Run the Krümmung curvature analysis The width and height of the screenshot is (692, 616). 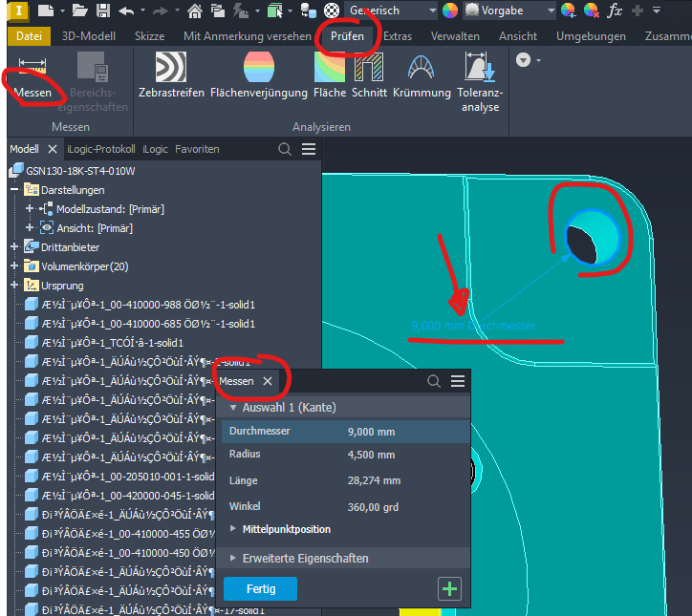(x=422, y=75)
